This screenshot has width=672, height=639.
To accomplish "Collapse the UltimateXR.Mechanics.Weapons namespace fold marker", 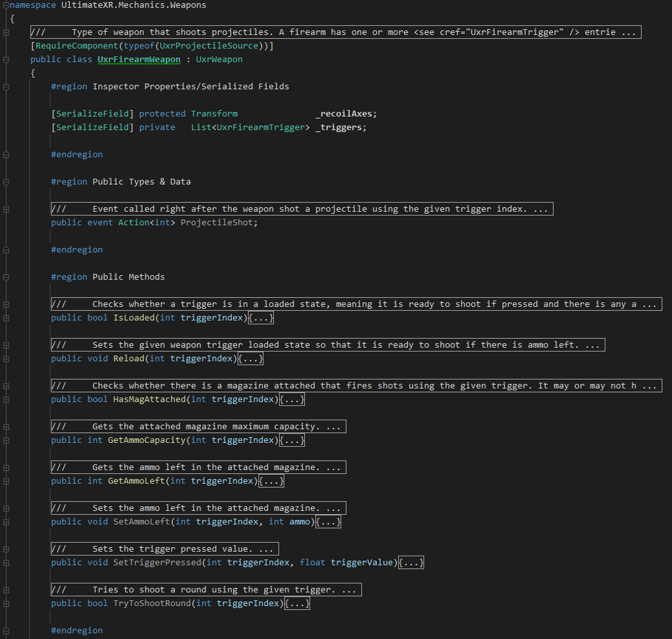I will tap(6, 5).
